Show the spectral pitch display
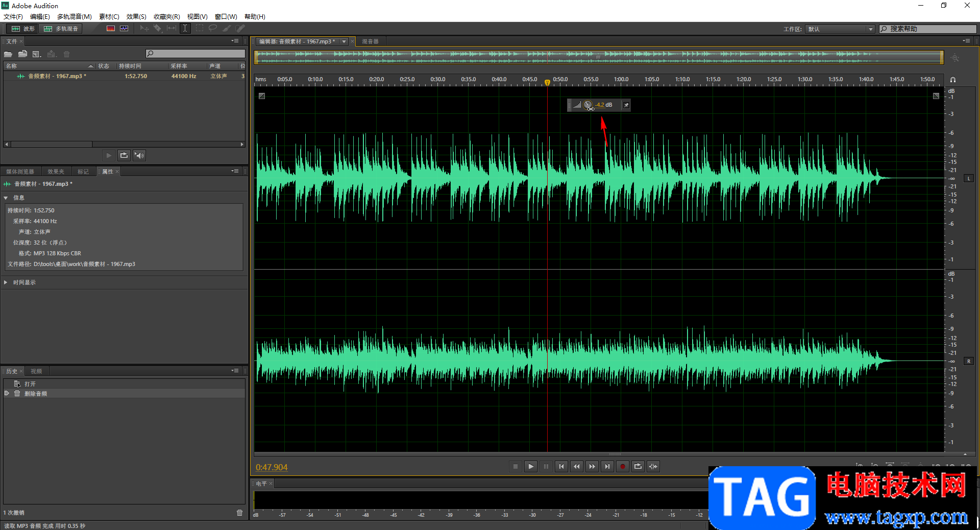Viewport: 980px width, 530px height. tap(124, 29)
